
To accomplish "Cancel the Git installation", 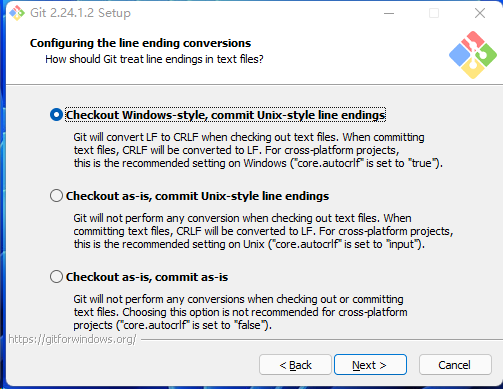I will pyautogui.click(x=455, y=365).
